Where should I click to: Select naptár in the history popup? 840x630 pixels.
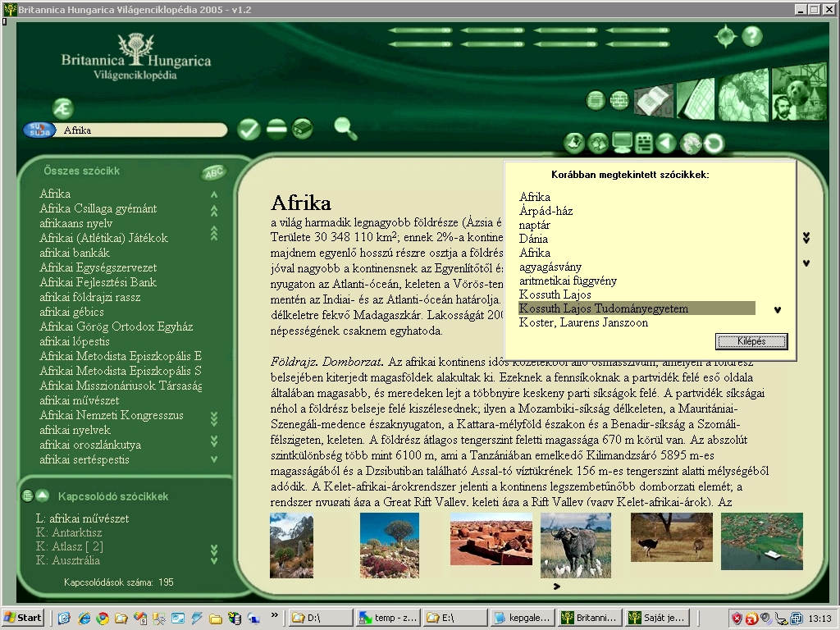[535, 225]
